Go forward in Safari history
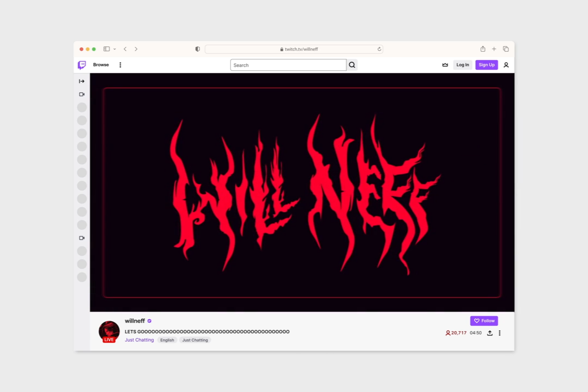Viewport: 588px width, 392px height. (136, 49)
